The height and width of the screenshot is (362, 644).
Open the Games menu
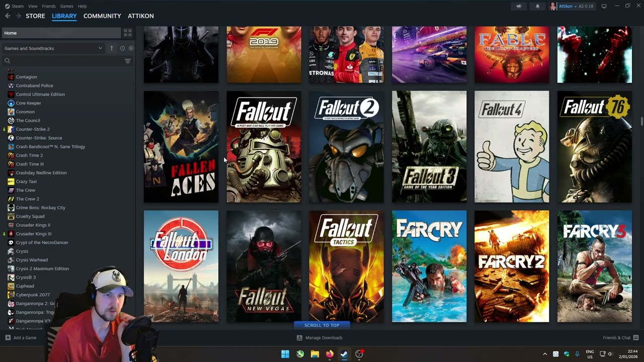[x=66, y=6]
